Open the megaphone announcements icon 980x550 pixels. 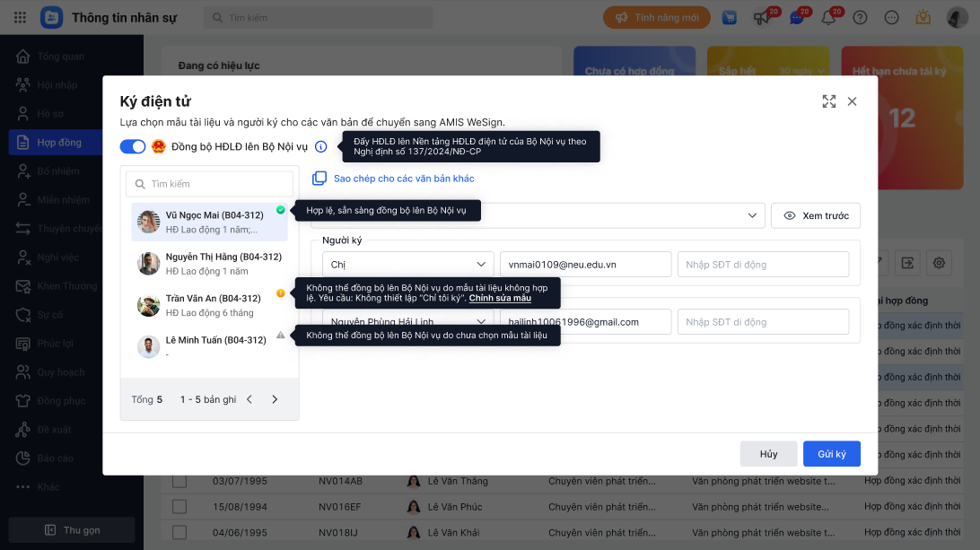(762, 18)
